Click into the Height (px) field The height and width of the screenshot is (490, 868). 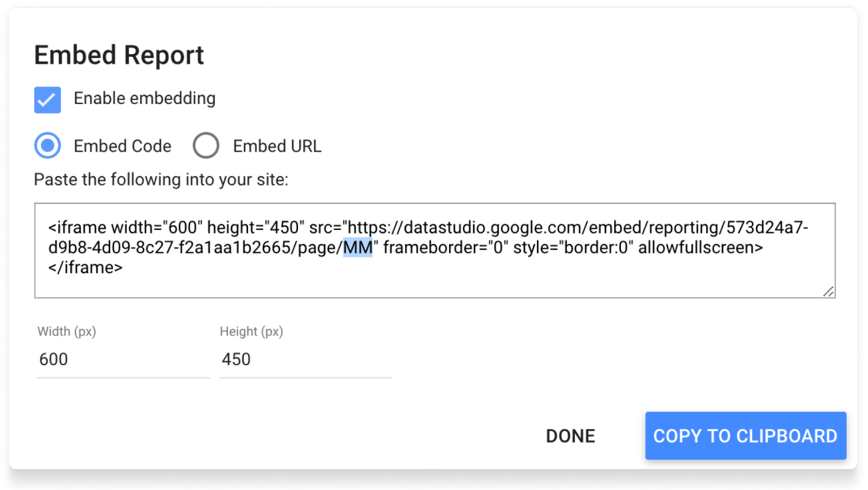tap(305, 359)
